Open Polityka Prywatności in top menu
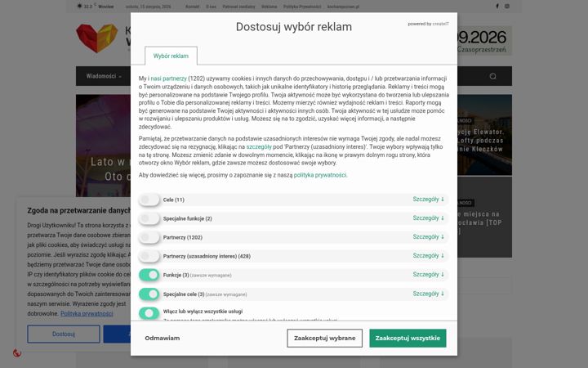The width and height of the screenshot is (588, 368). pos(302,7)
